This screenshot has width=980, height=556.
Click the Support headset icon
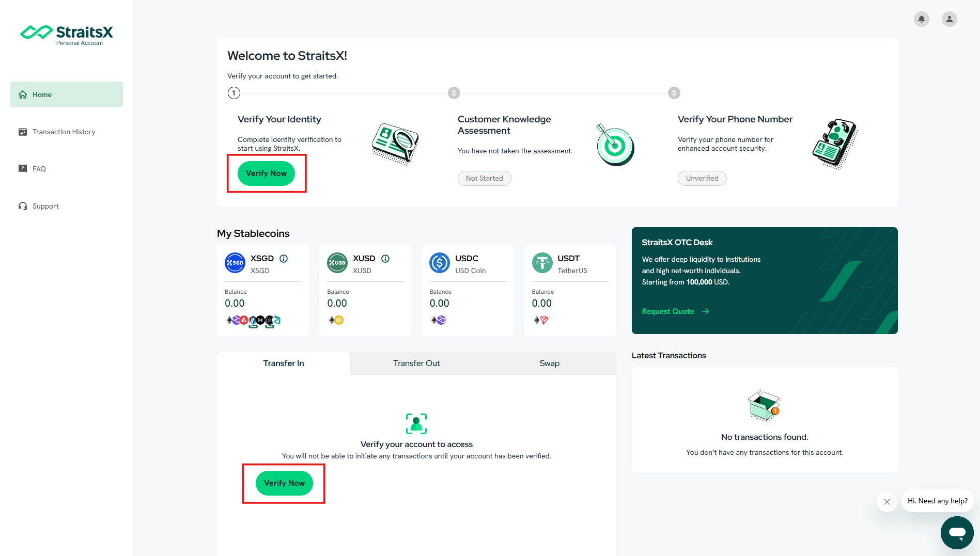23,206
